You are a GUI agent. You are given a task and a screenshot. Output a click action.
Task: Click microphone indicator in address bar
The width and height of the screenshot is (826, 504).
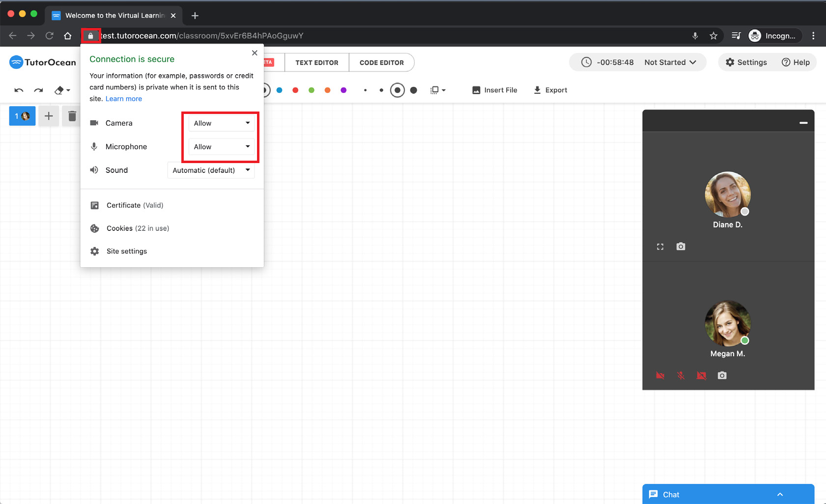(x=695, y=35)
